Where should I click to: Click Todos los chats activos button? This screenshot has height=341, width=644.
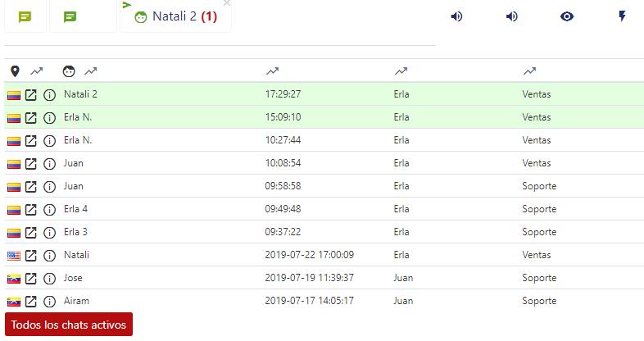click(x=69, y=325)
